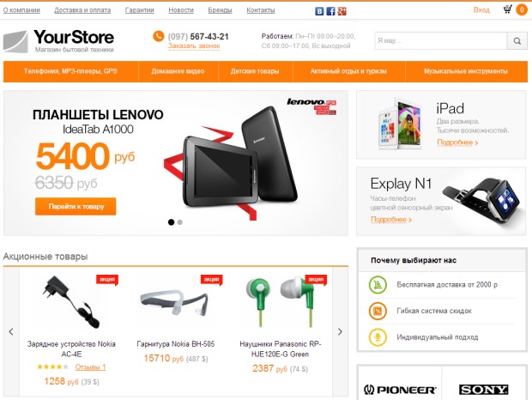Show next promo products with right arrow
532x400 pixels.
tap(340, 332)
